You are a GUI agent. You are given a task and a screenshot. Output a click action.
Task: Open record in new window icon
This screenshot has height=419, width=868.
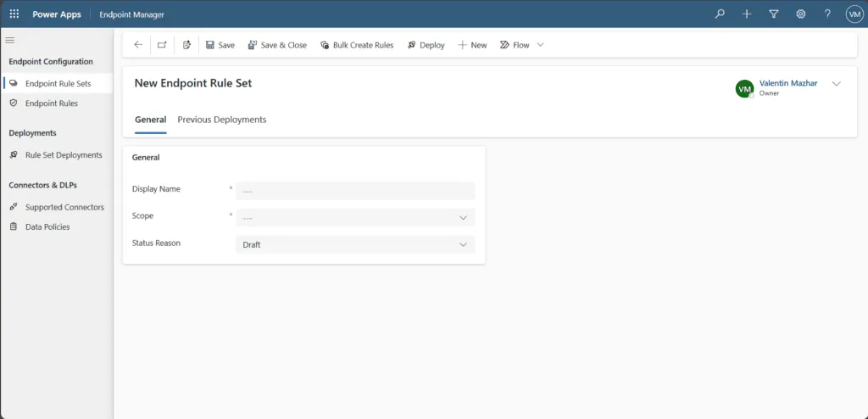[162, 45]
